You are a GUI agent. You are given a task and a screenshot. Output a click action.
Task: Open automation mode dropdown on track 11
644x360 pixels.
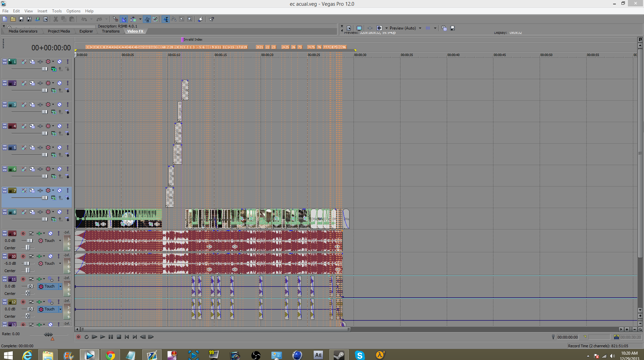60,286
